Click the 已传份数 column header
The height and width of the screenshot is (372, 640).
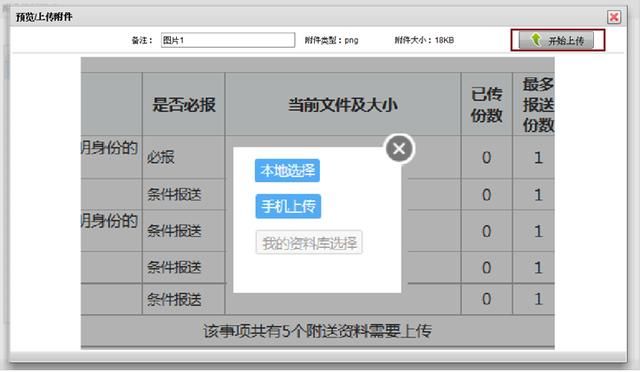(x=487, y=105)
